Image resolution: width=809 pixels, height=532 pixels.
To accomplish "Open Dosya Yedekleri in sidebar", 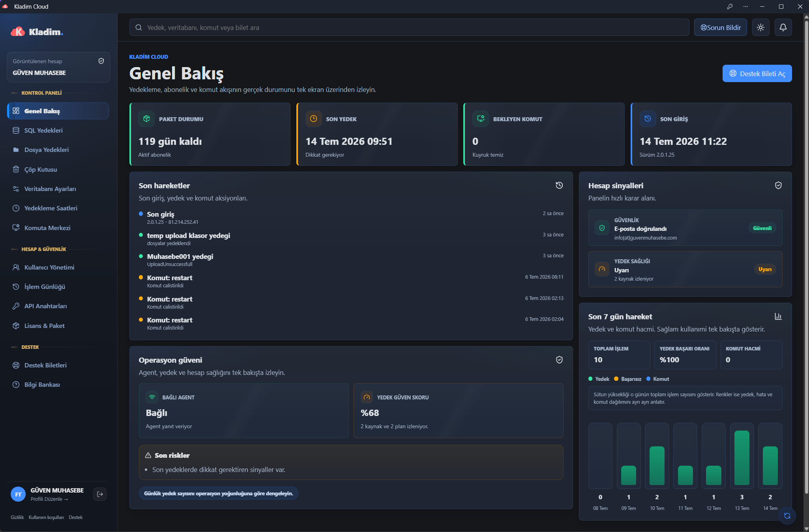I will pyautogui.click(x=58, y=150).
